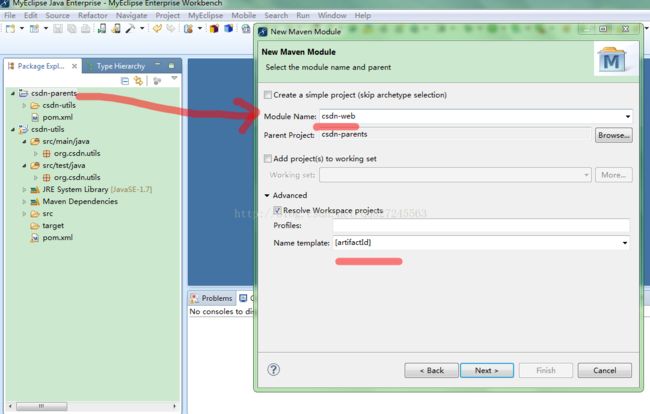This screenshot has height=414, width=650.
Task: Click the server run toolbar icon
Action: coord(189,29)
